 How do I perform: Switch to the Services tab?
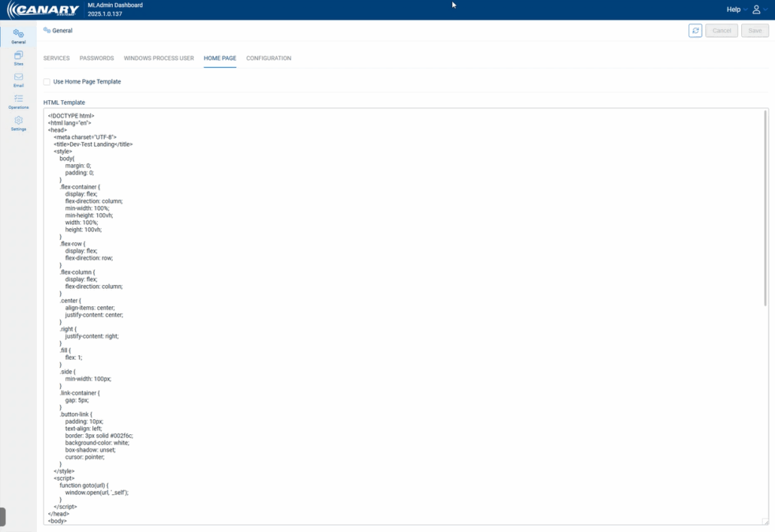click(56, 58)
